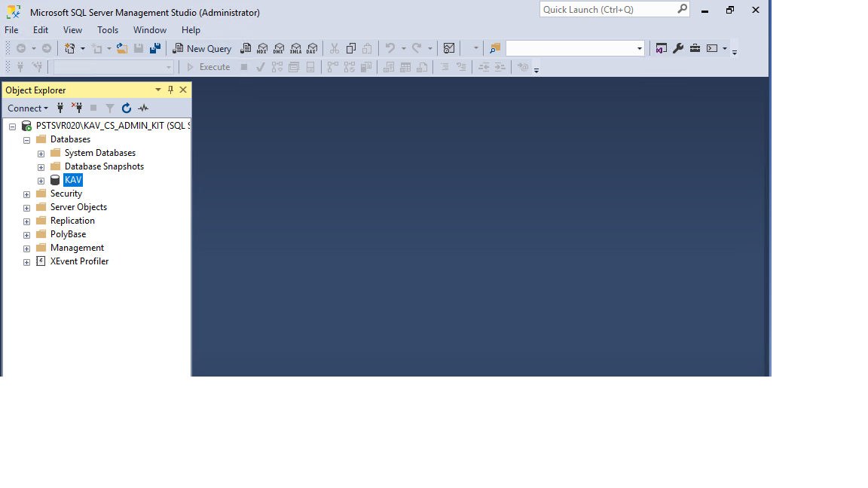The image size is (868, 488).
Task: Click the Open File folder icon
Action: click(x=122, y=49)
